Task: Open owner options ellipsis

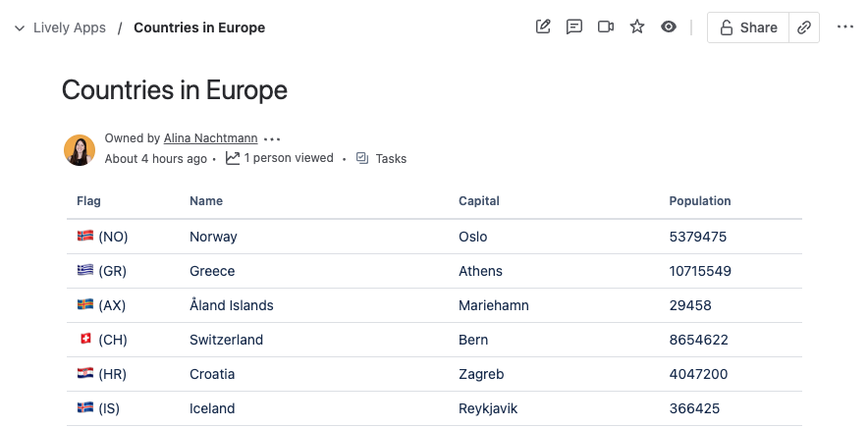Action: click(x=272, y=139)
